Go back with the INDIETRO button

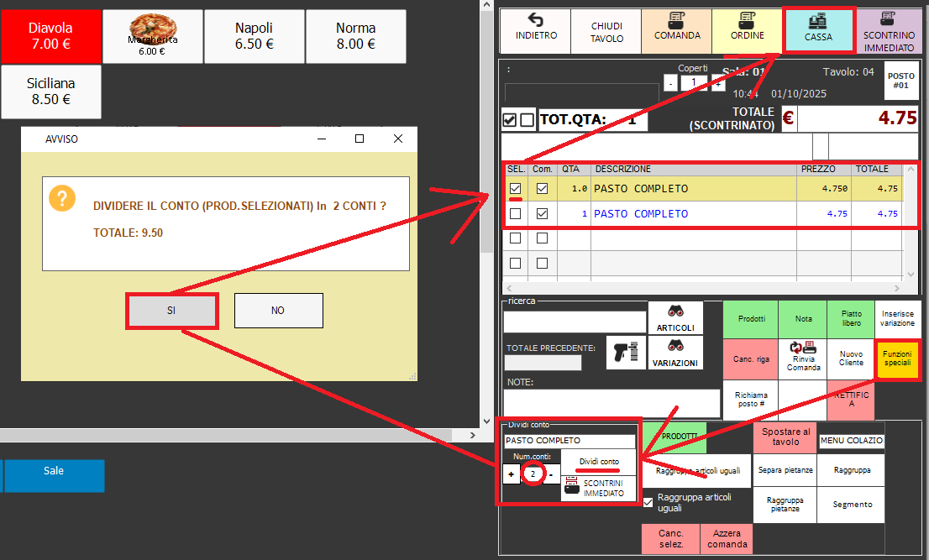point(535,31)
